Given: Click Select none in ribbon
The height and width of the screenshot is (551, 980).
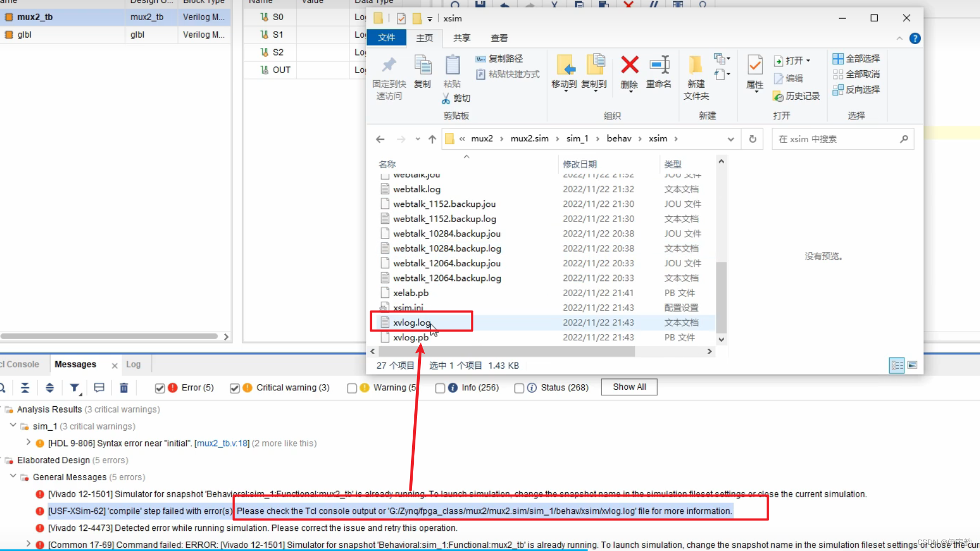Looking at the screenshot, I should [x=856, y=74].
